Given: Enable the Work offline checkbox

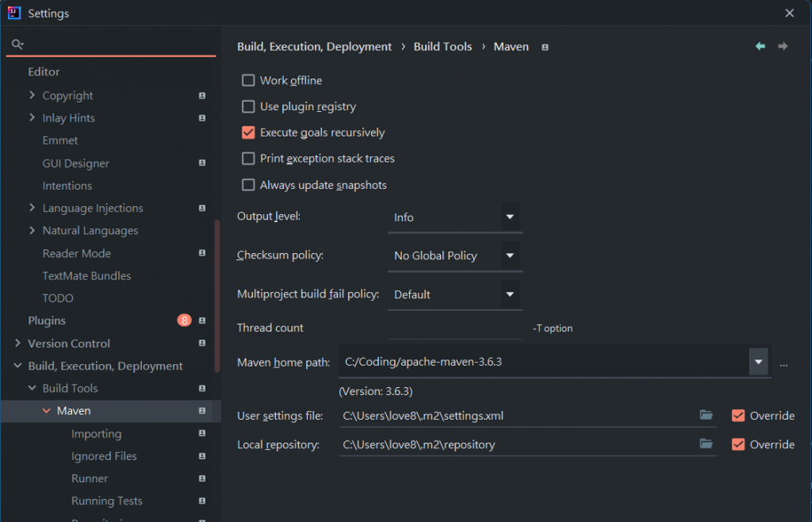Looking at the screenshot, I should pos(248,80).
